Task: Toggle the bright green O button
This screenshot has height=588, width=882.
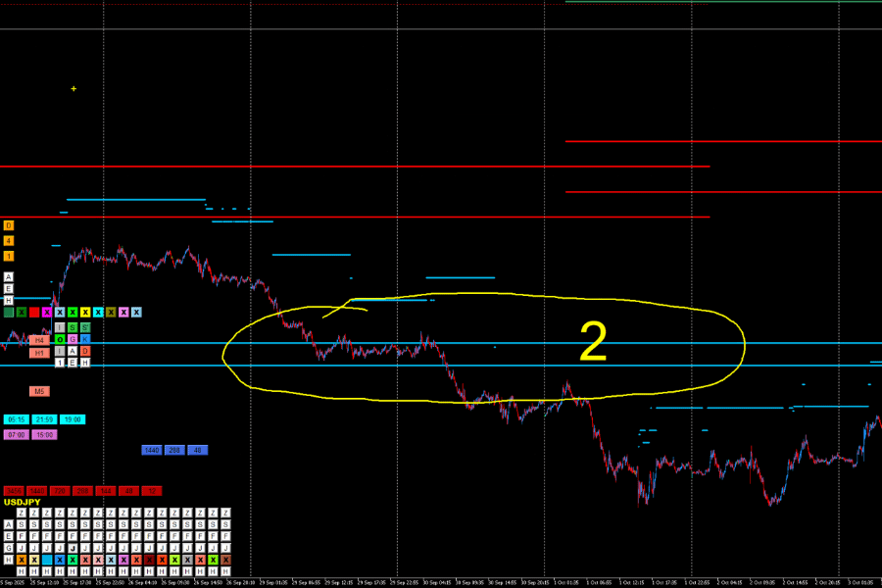Action: point(60,339)
